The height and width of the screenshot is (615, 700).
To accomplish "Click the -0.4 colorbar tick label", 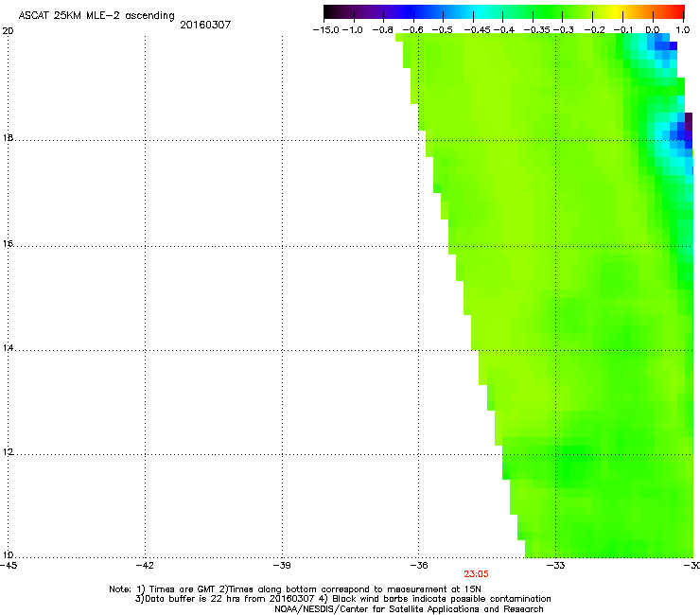I will [x=504, y=30].
